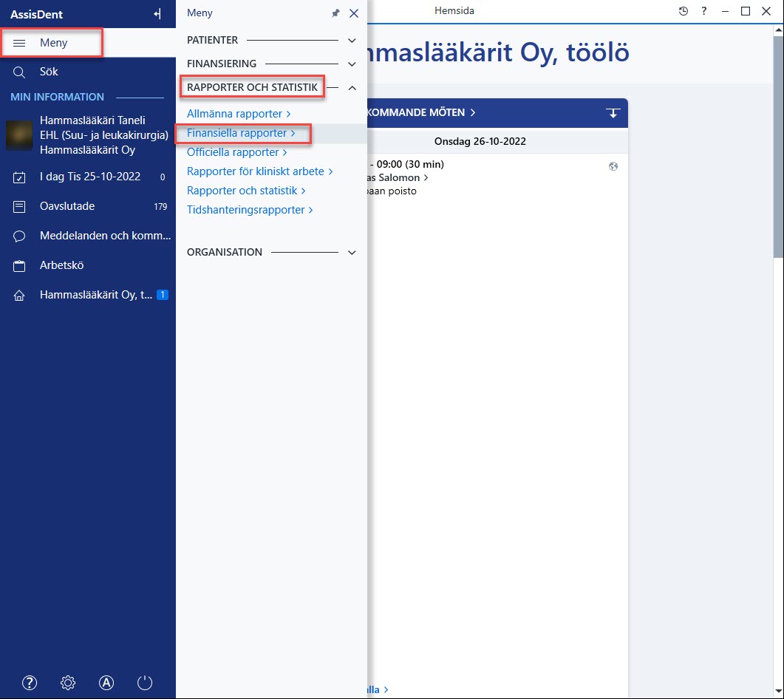Expand the ORGANISATION section
The width and height of the screenshot is (784, 699).
click(x=352, y=253)
